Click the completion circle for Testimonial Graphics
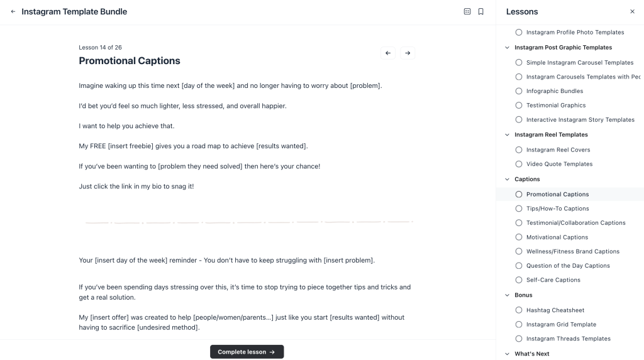The height and width of the screenshot is (360, 644). tap(519, 105)
